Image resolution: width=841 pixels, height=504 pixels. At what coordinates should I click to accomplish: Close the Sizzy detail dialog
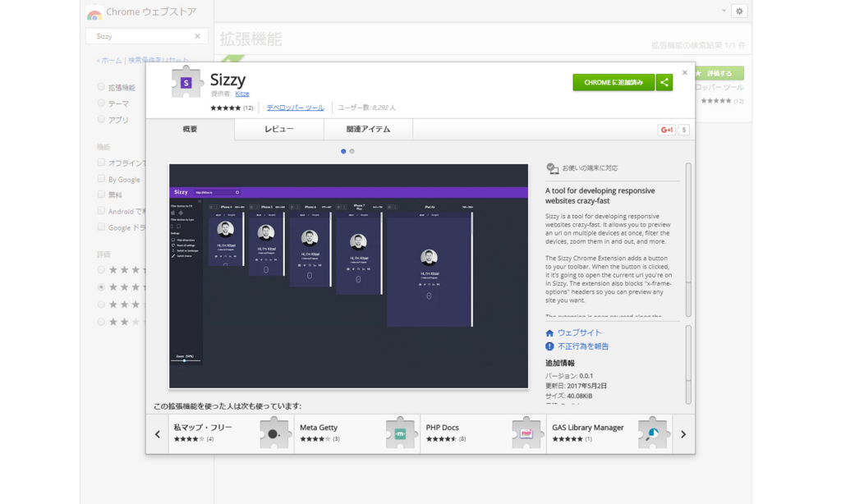[684, 72]
